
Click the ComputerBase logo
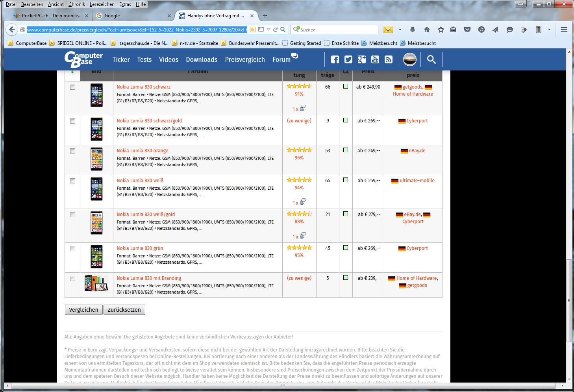pyautogui.click(x=83, y=59)
